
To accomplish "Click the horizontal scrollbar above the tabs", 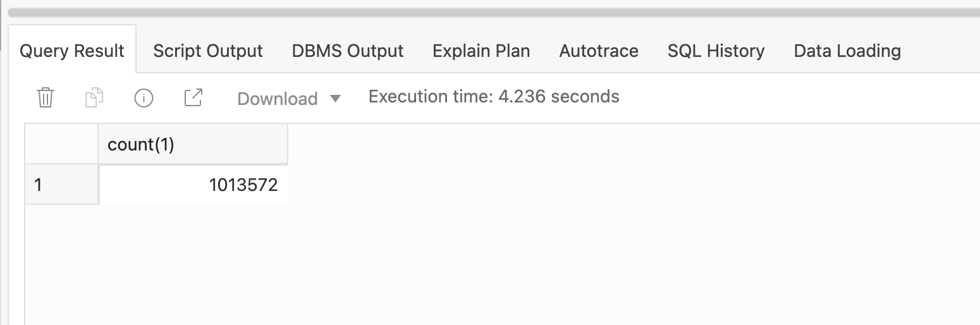I will click(x=490, y=12).
